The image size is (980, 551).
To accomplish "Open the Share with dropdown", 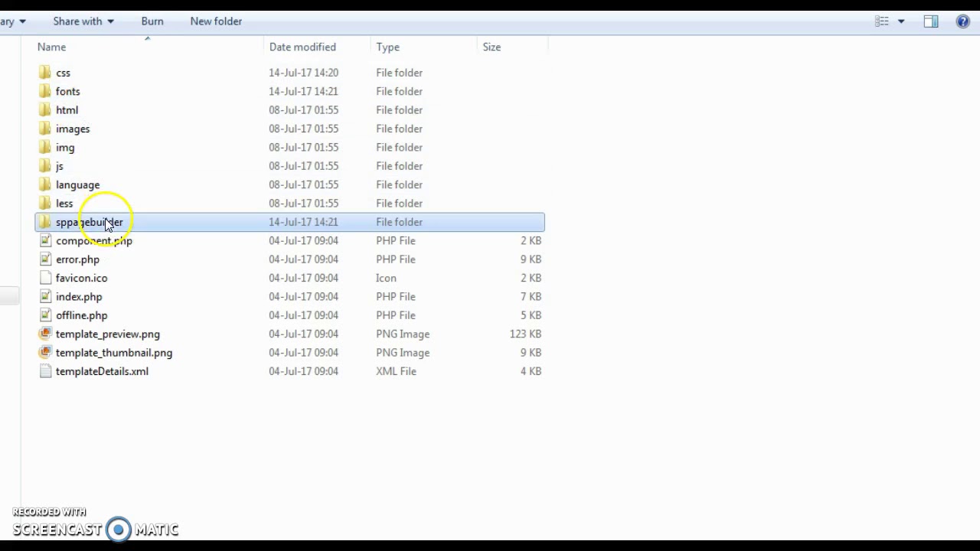I will coord(83,21).
